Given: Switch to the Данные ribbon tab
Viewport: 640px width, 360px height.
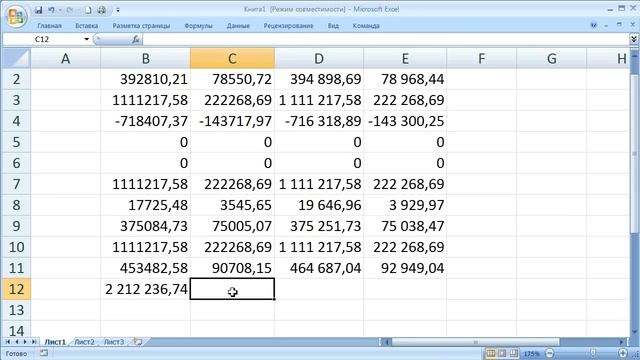Looking at the screenshot, I should [238, 26].
